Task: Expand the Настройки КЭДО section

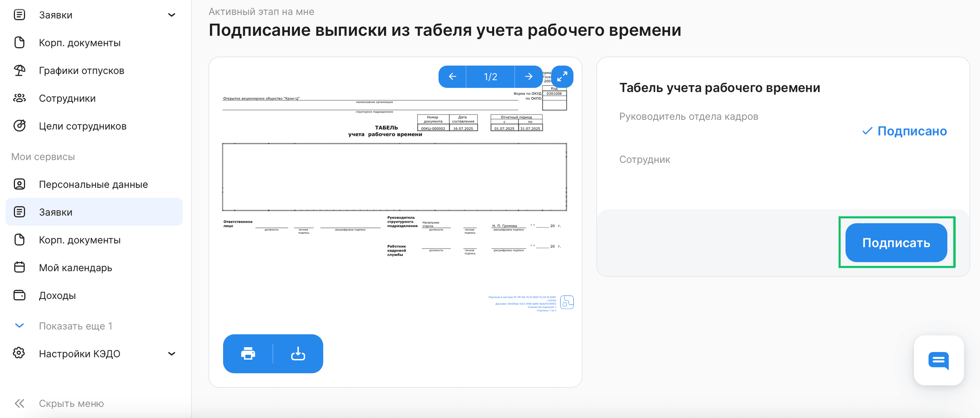Action: (x=172, y=353)
